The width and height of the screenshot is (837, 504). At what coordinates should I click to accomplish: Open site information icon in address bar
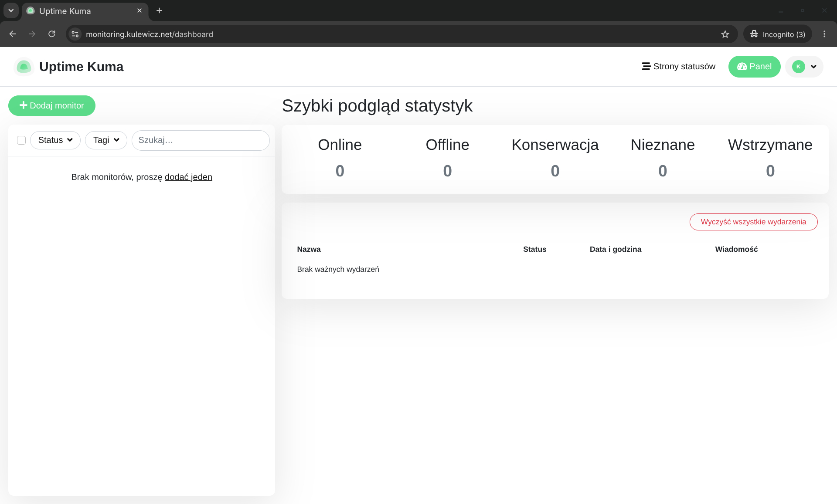75,34
